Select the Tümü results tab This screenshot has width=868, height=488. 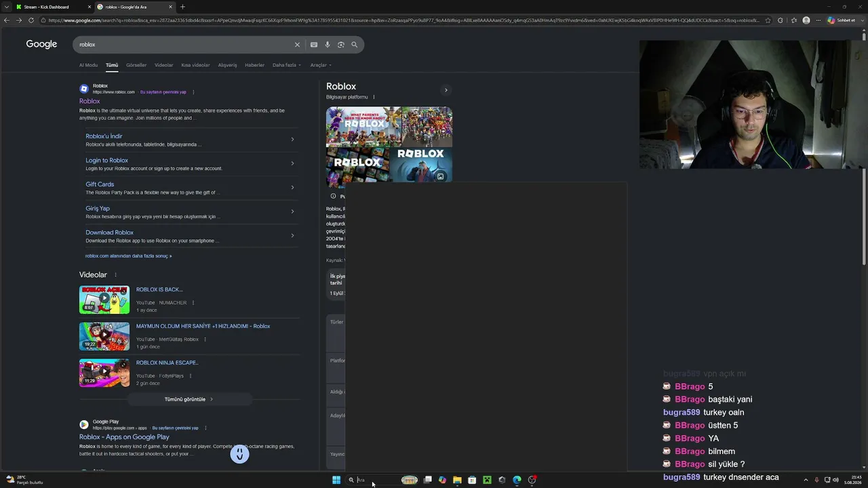(x=112, y=65)
